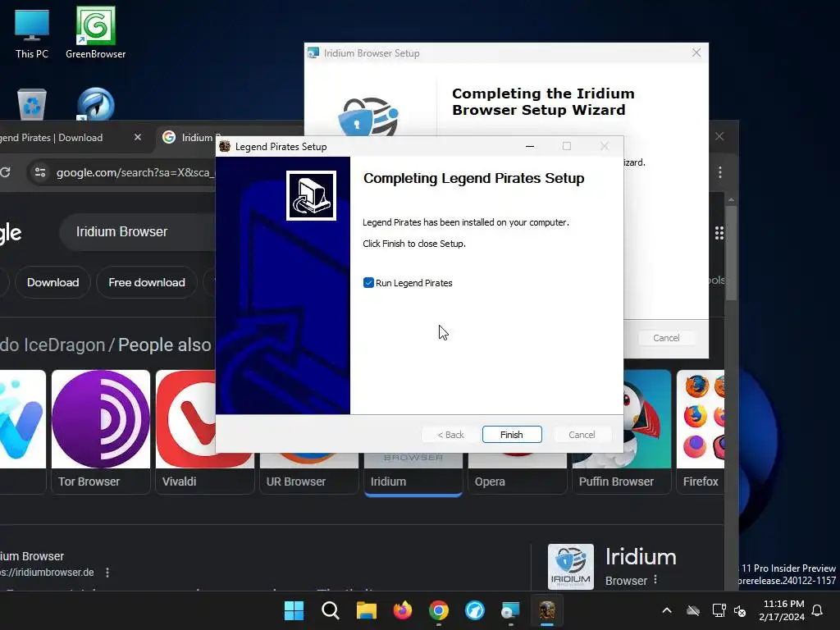Screen dimensions: 840x630
Task: Open more options in Iridium knowledge panel
Action: click(655, 580)
